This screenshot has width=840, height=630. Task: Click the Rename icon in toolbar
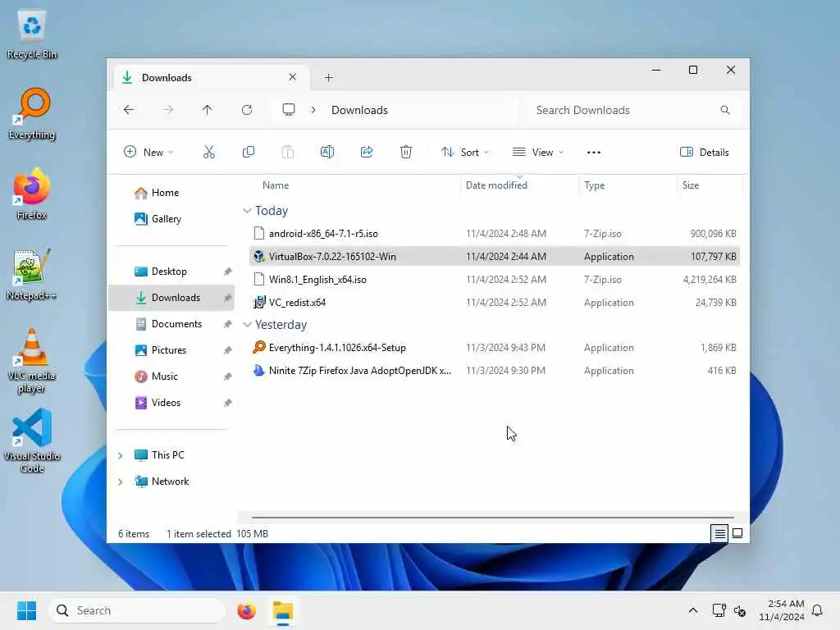tap(326, 152)
